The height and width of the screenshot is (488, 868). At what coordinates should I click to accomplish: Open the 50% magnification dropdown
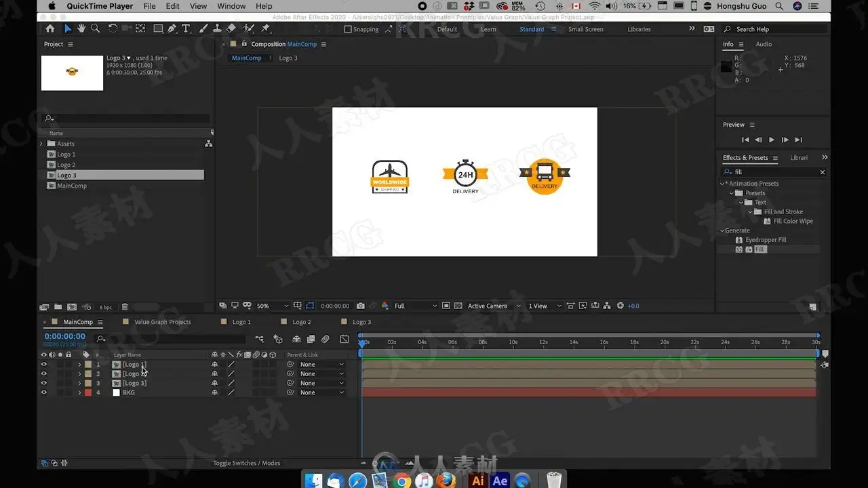click(x=273, y=306)
